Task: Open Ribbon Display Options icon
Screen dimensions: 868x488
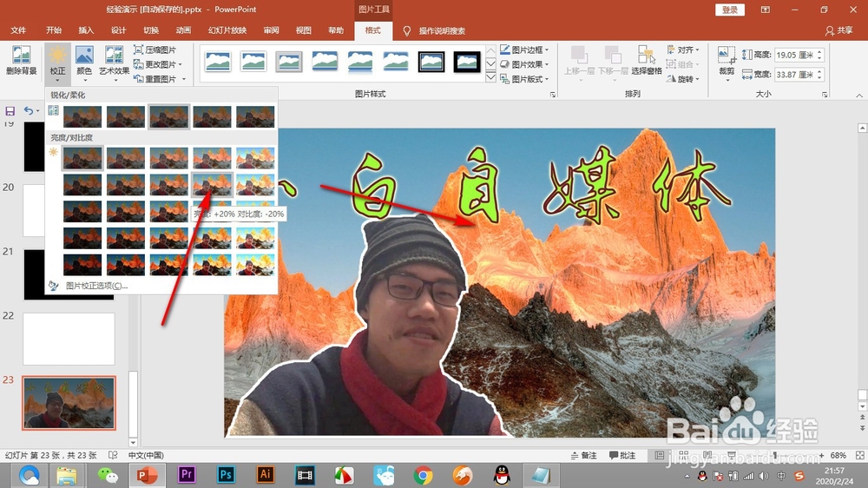Action: pyautogui.click(x=765, y=10)
